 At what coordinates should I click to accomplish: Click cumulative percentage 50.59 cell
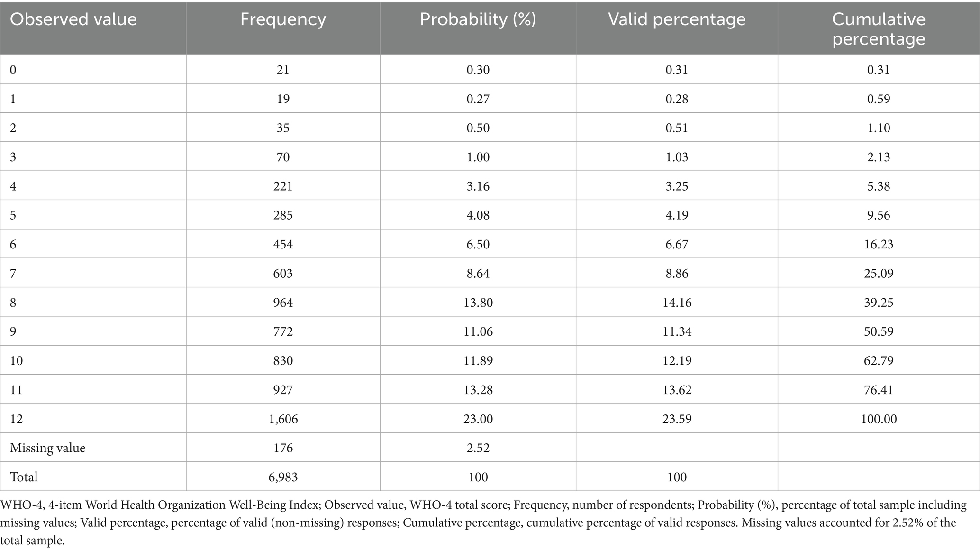(879, 331)
